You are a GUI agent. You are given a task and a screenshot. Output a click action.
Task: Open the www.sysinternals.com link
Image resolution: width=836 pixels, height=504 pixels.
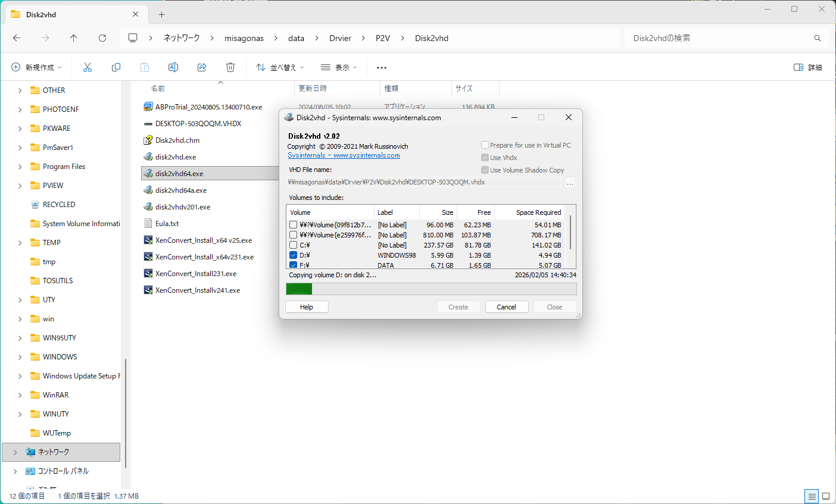(366, 155)
